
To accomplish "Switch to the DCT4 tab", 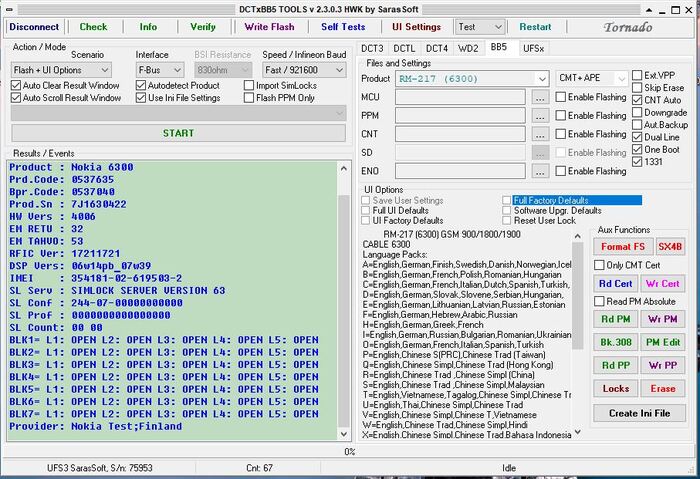I will (x=437, y=48).
